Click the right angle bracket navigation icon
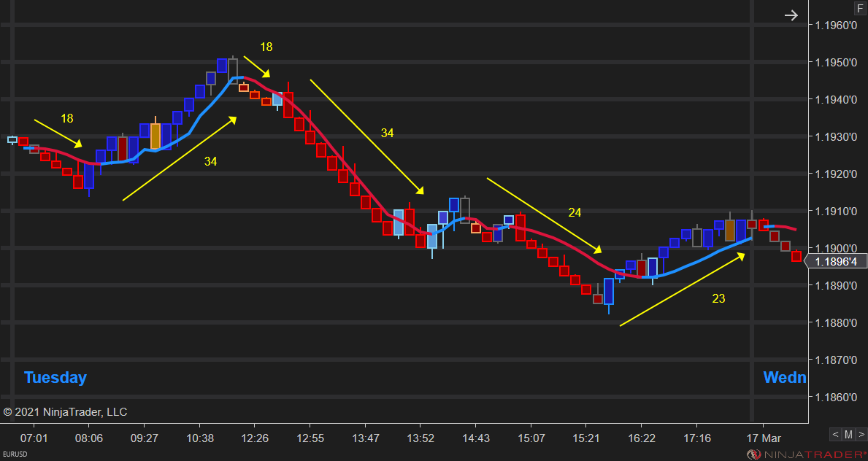 point(863,434)
